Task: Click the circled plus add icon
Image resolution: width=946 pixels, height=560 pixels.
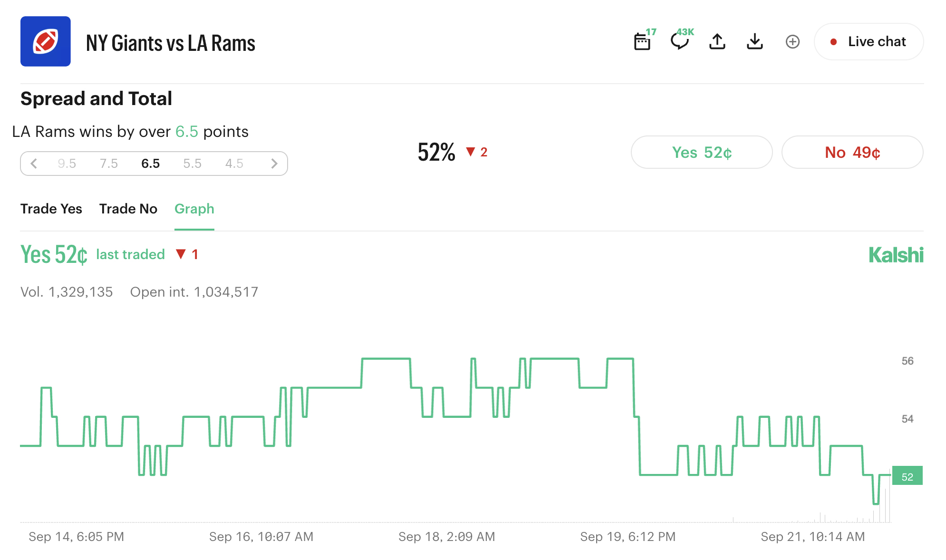Action: pyautogui.click(x=792, y=42)
